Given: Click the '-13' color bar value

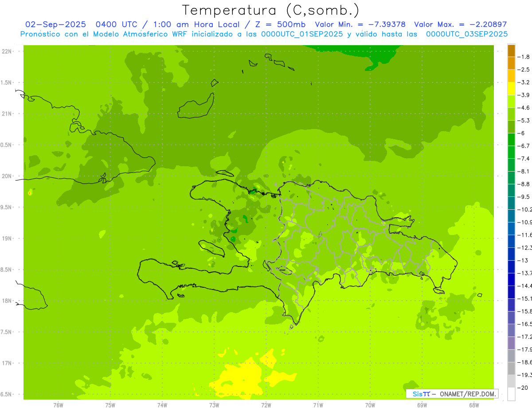Looking at the screenshot, I should 523,260.
